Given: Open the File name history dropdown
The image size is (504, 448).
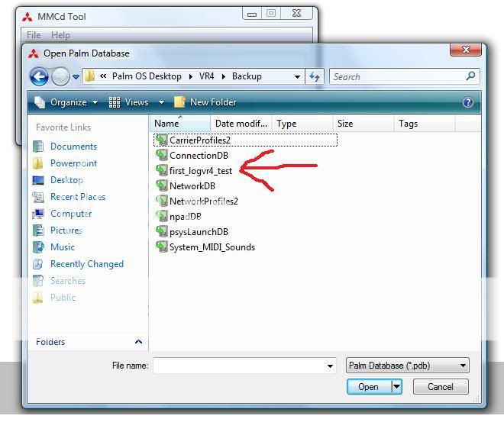Looking at the screenshot, I should [330, 366].
